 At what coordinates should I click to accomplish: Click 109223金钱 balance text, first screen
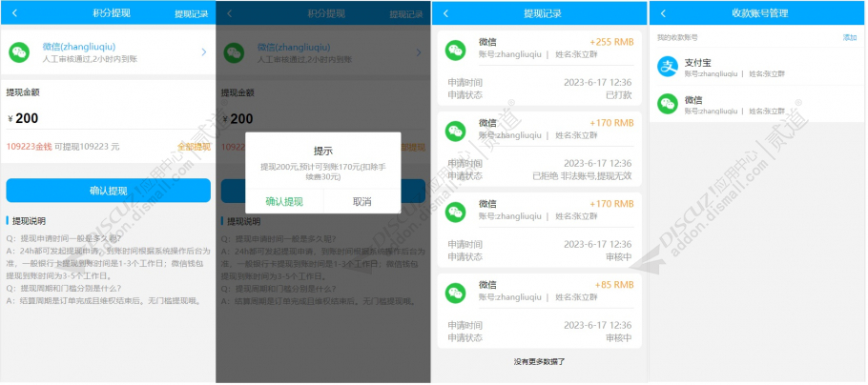(29, 147)
